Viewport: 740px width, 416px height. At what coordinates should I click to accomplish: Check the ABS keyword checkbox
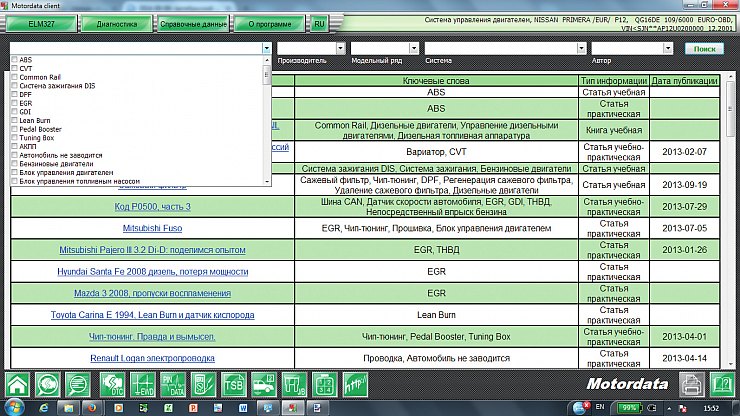(x=15, y=59)
